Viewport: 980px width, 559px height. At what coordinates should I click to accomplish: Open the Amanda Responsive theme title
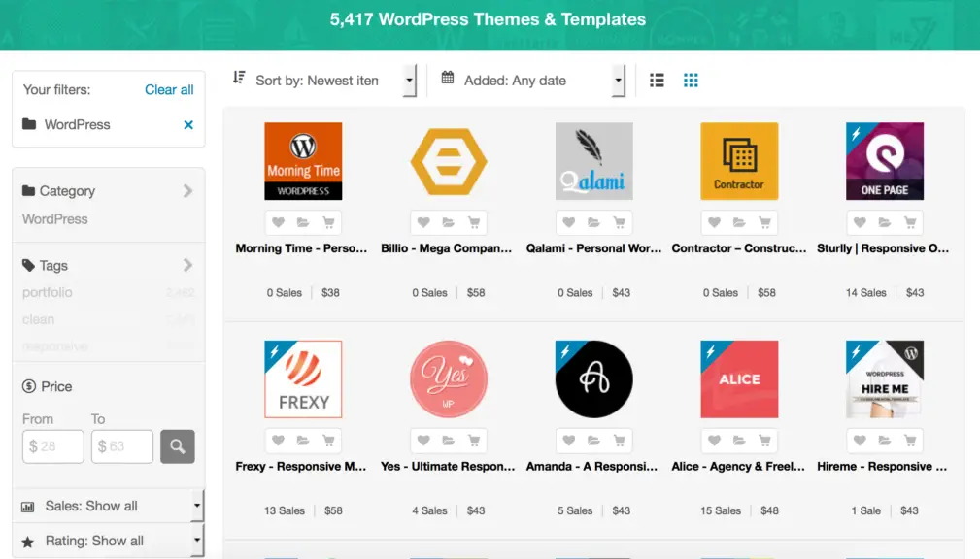(x=591, y=467)
